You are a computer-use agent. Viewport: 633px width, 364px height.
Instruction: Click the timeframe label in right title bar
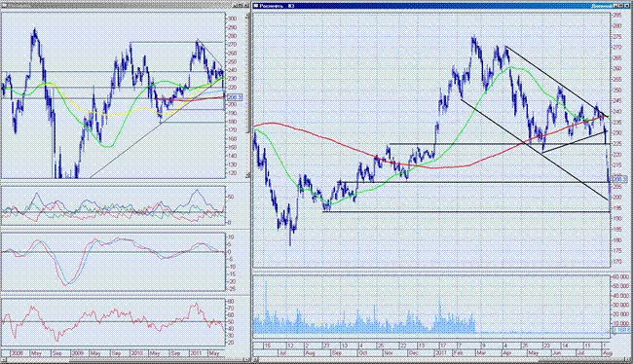click(x=602, y=6)
